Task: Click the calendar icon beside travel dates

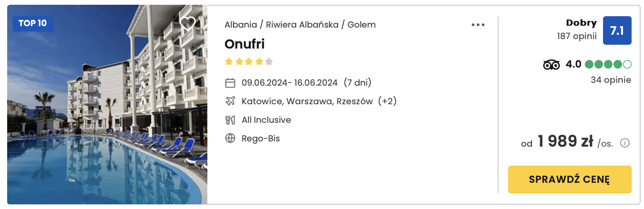Action: 230,83
